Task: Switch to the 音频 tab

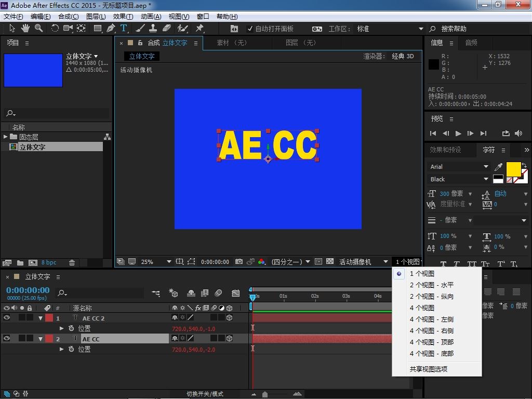Action: [471, 43]
